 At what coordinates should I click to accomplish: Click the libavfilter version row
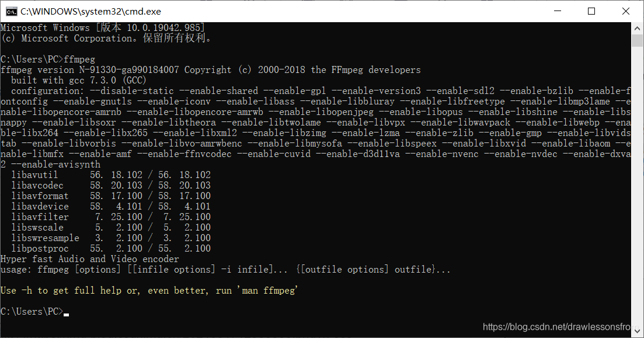pyautogui.click(x=111, y=217)
